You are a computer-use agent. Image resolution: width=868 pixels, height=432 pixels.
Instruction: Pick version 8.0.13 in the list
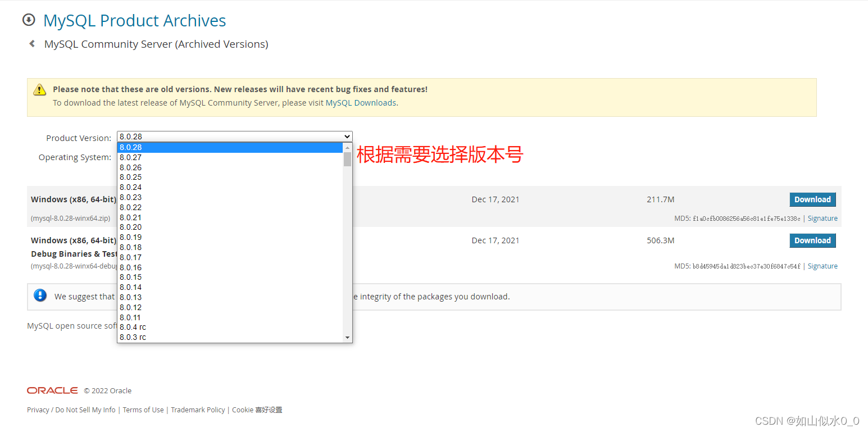click(230, 297)
